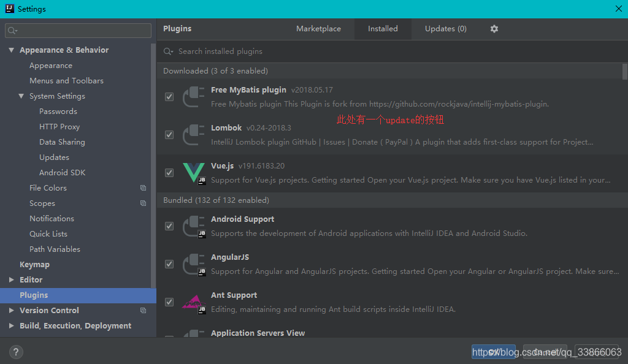
Task: Select the AngularJS plugin title
Action: pos(230,257)
